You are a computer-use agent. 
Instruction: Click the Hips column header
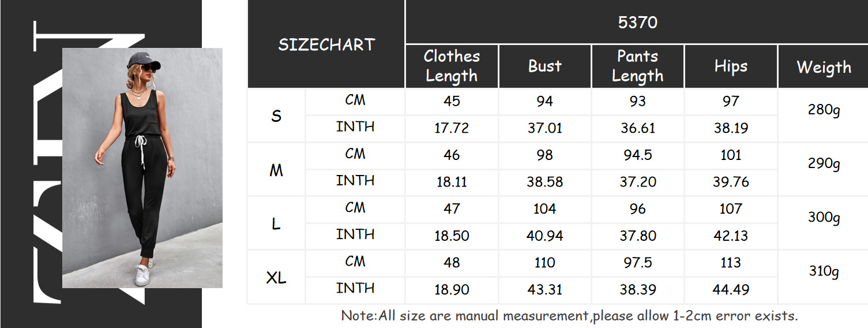[730, 66]
